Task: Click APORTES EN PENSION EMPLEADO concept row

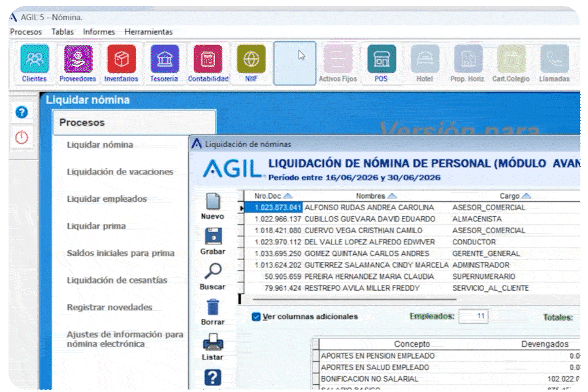Action: [x=449, y=355]
